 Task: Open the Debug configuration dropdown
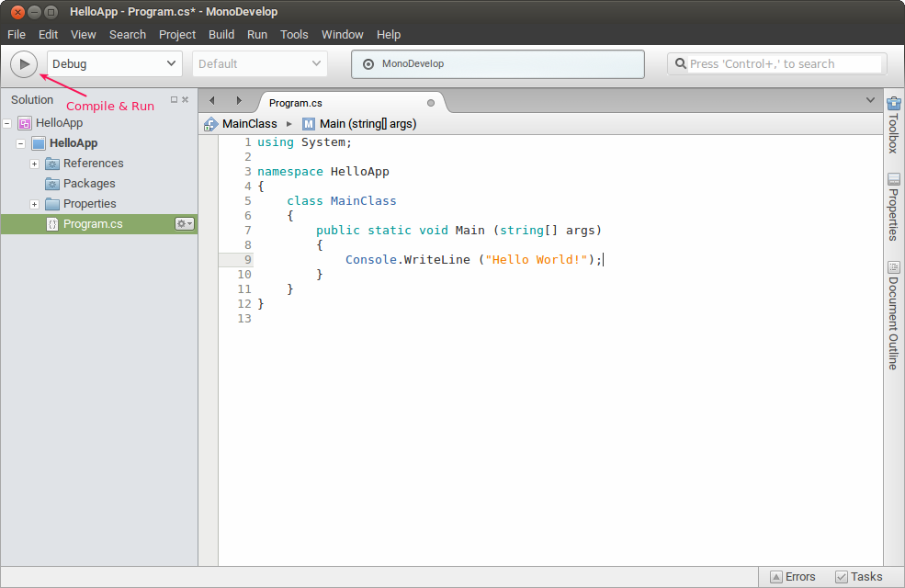coord(114,63)
